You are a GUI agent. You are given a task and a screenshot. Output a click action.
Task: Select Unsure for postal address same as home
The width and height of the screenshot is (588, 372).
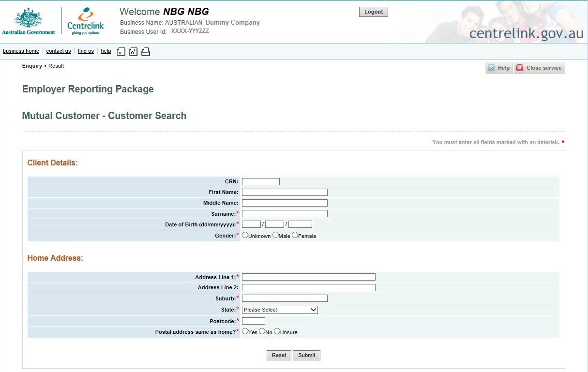[x=277, y=331]
